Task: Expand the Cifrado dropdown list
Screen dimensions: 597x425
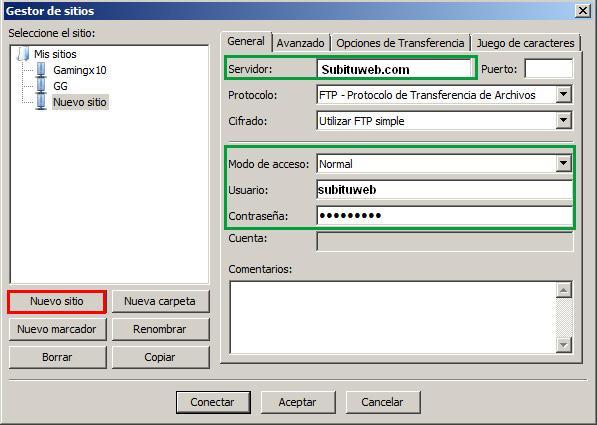Action: coord(563,121)
